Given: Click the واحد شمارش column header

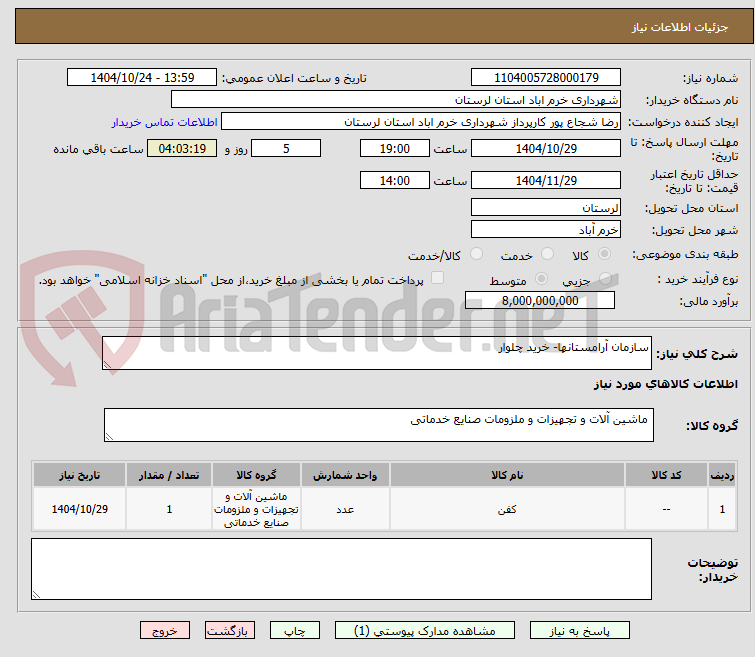Looking at the screenshot, I should coord(345,475).
